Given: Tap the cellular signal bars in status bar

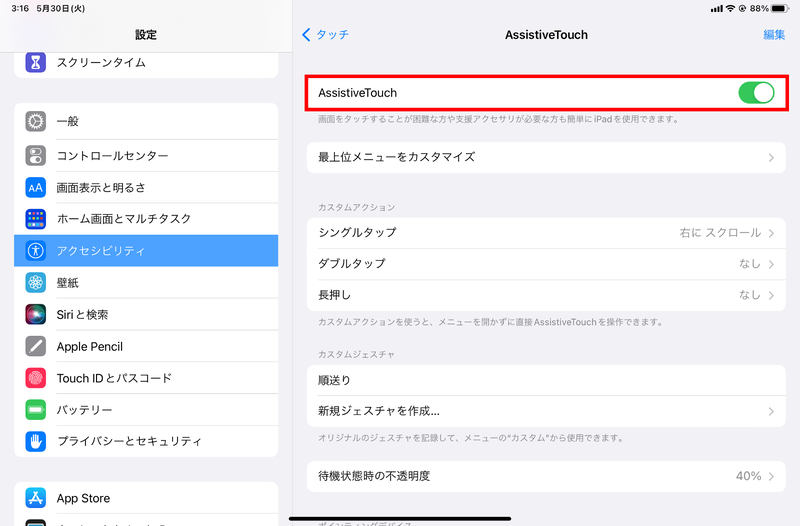Looking at the screenshot, I should pos(717,9).
